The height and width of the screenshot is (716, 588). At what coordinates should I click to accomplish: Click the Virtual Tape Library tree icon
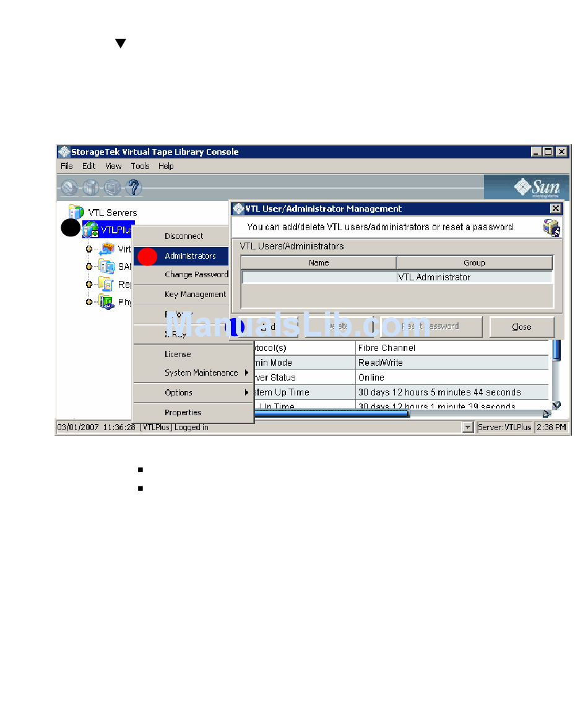[x=107, y=249]
